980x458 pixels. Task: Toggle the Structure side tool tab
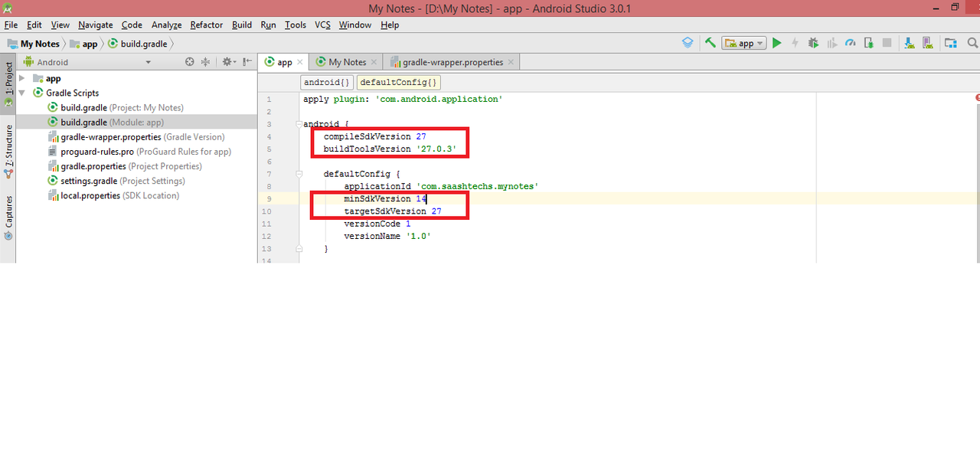pyautogui.click(x=8, y=151)
